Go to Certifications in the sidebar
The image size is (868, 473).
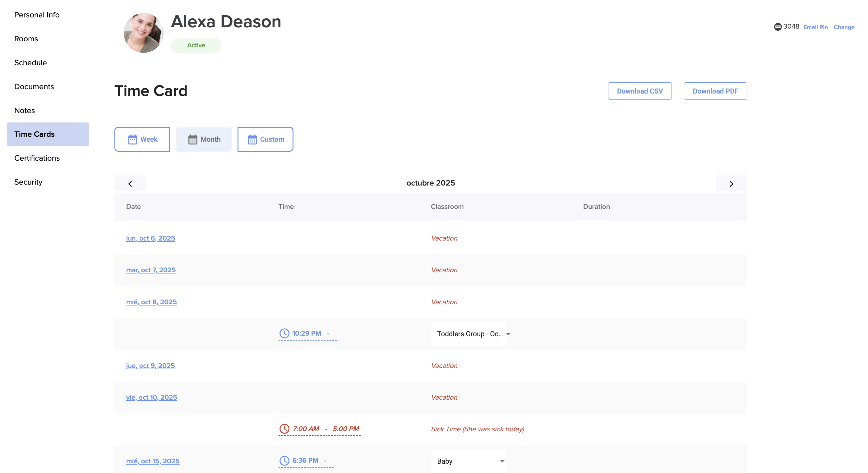(37, 158)
